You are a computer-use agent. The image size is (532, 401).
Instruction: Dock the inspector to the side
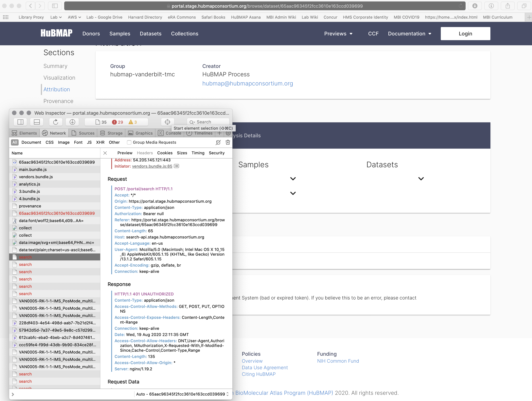click(x=20, y=122)
